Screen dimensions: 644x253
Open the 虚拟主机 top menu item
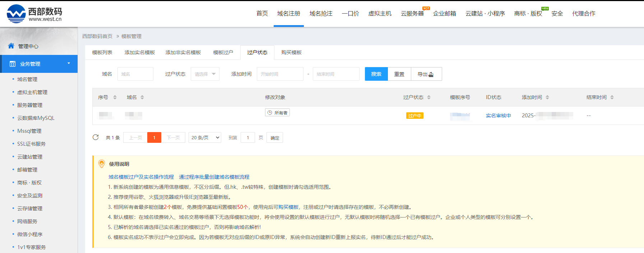tap(380, 13)
